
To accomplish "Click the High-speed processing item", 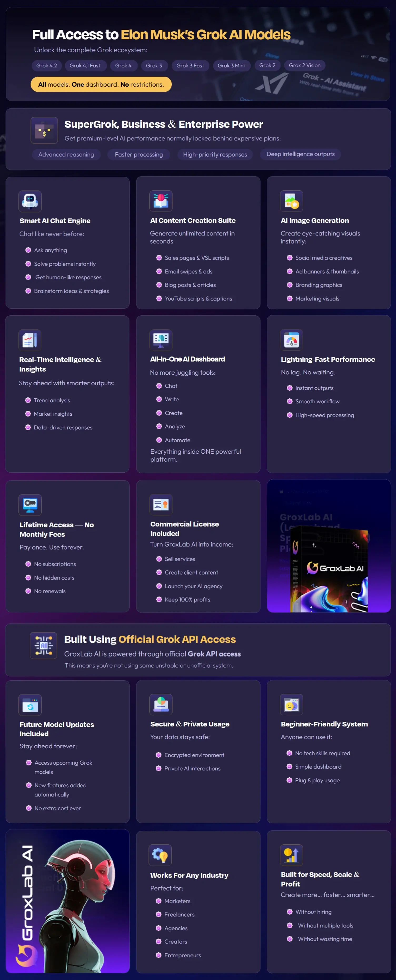I will (325, 415).
